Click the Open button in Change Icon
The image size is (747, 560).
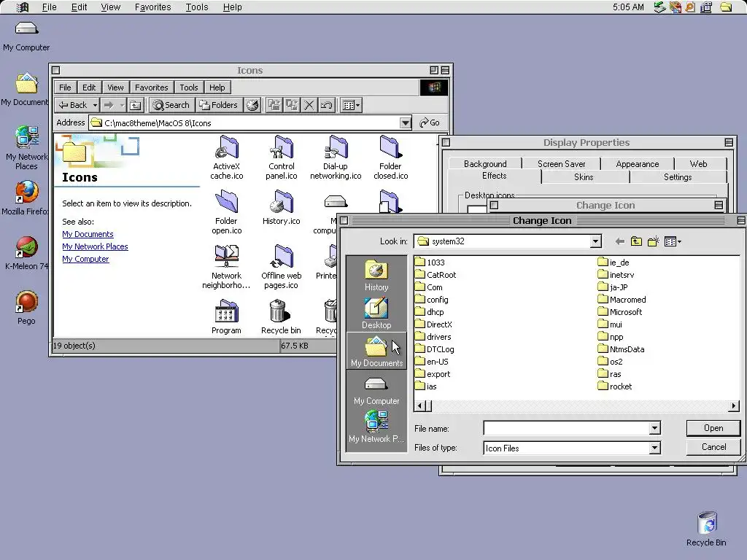click(x=713, y=428)
